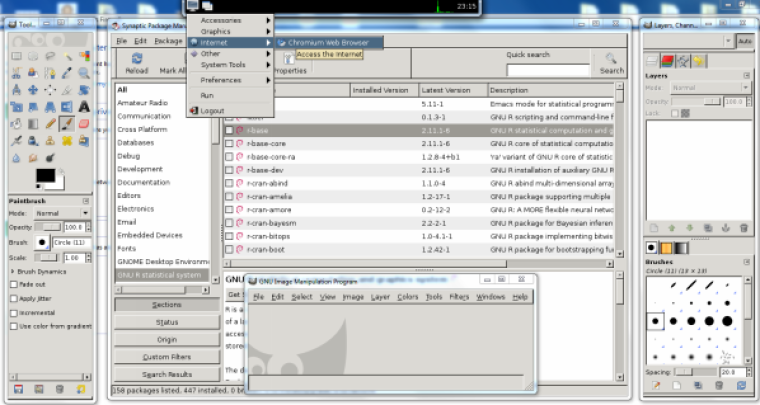This screenshot has height=405, width=760.
Task: Check the r-cran-boot package checkbox
Action: tap(229, 250)
